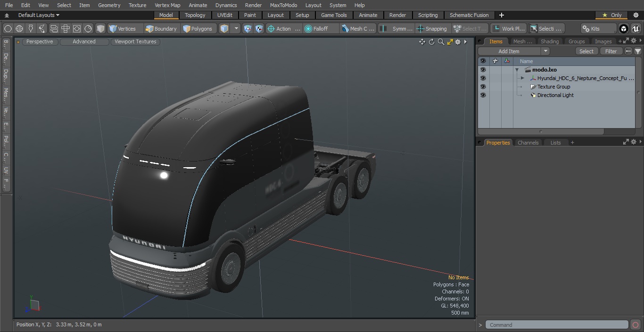Open viewport settings gear icon

tap(458, 42)
